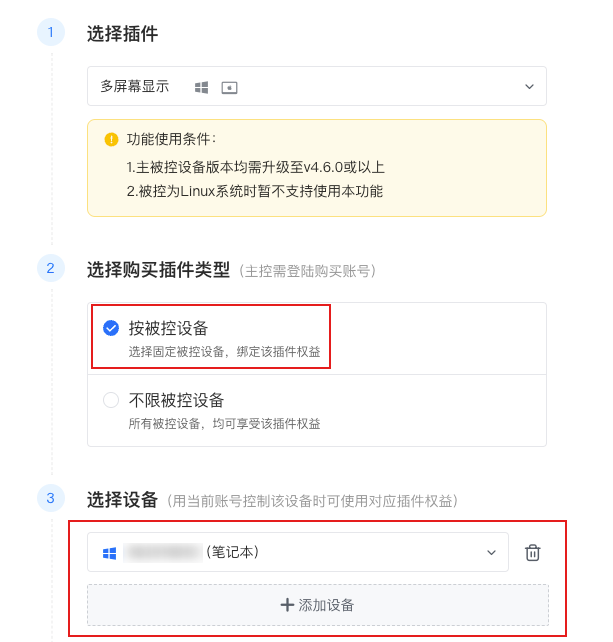
Task: Click the Windows icon in plugin selector
Action: point(201,87)
